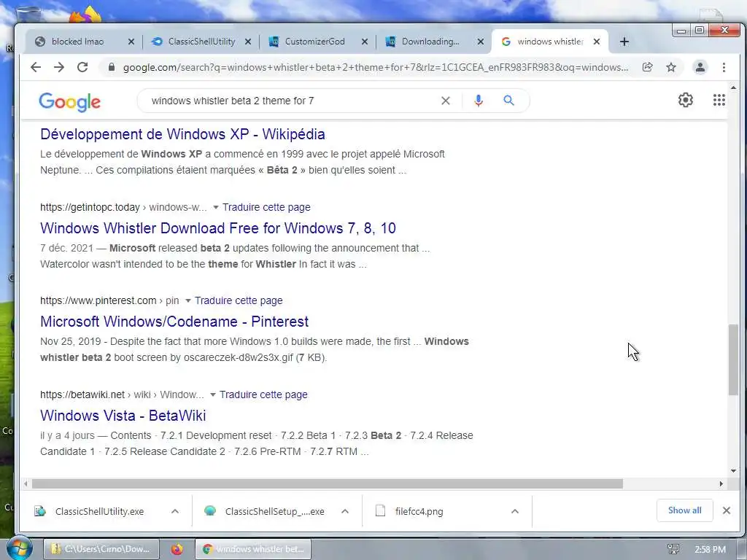Open the share page icon in address bar
Viewport: 747px width, 560px height.
[x=648, y=67]
